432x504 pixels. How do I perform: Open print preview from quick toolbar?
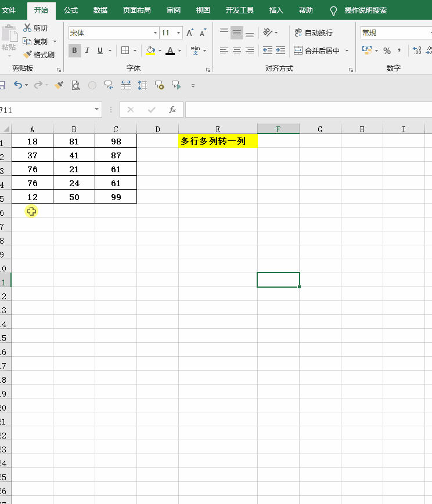(75, 85)
